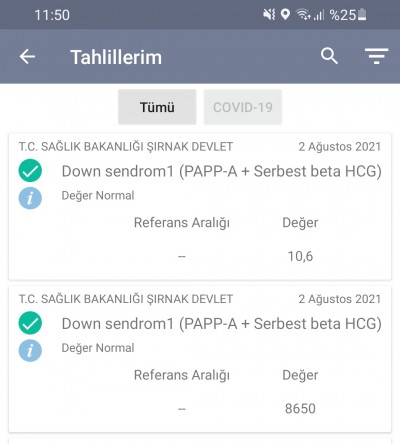Open second Down sendrom1 test title
The height and width of the screenshot is (444, 400).
coord(222,324)
